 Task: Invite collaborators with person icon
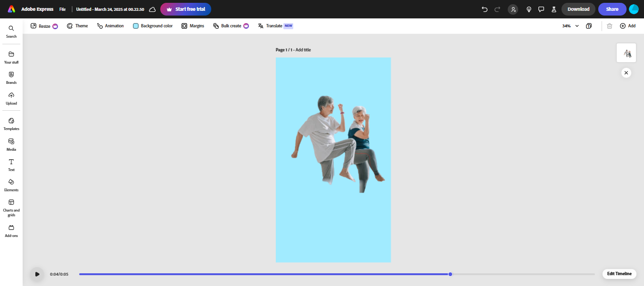coord(513,9)
